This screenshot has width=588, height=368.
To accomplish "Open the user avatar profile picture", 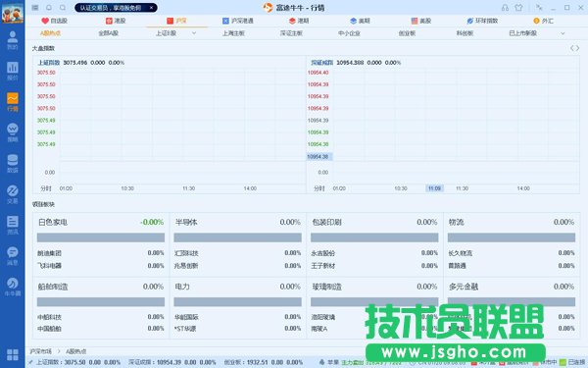I will [13, 13].
